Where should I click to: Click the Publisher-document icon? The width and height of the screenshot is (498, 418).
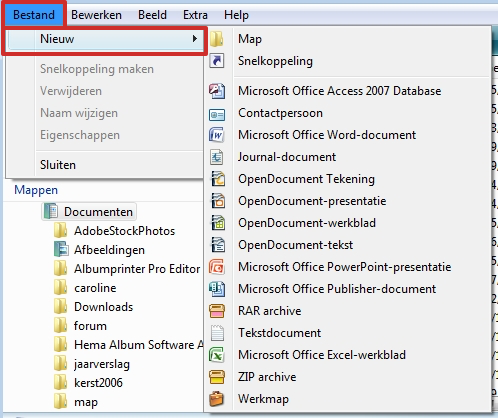pos(217,289)
